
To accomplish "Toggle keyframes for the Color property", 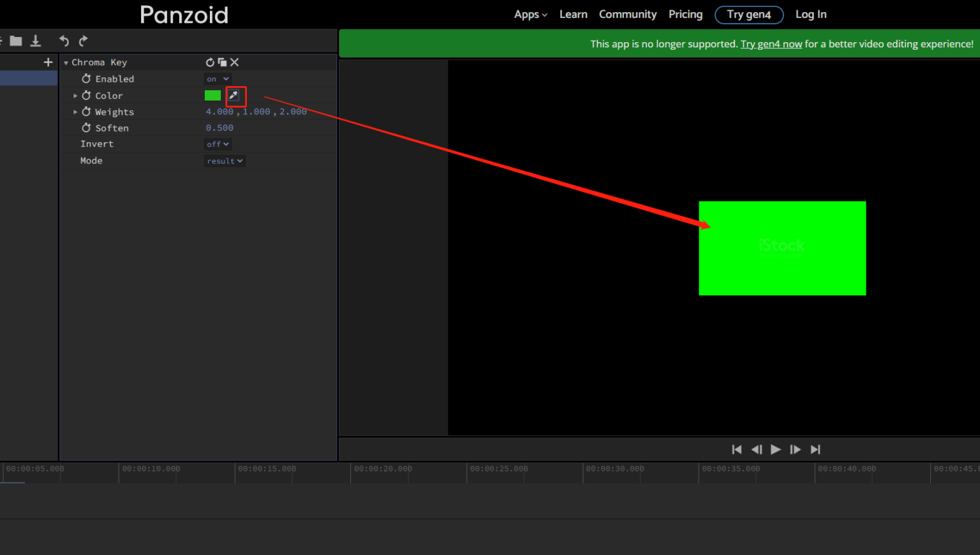I will coord(87,95).
